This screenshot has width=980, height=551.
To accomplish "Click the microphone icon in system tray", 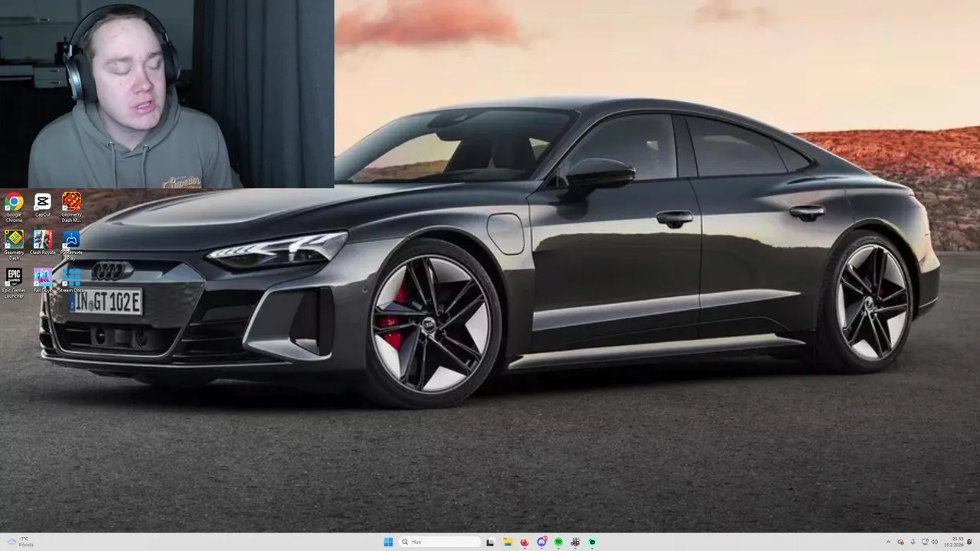I will 913,542.
